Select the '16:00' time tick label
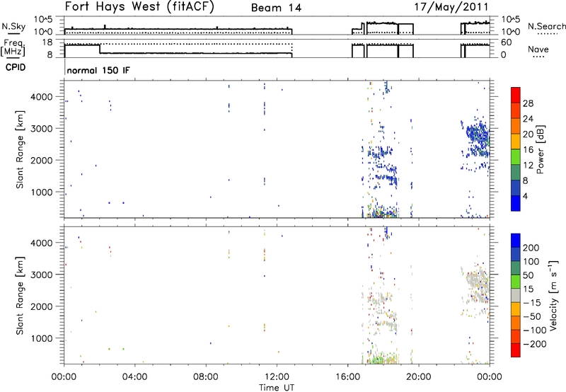The image size is (566, 392). point(347,377)
